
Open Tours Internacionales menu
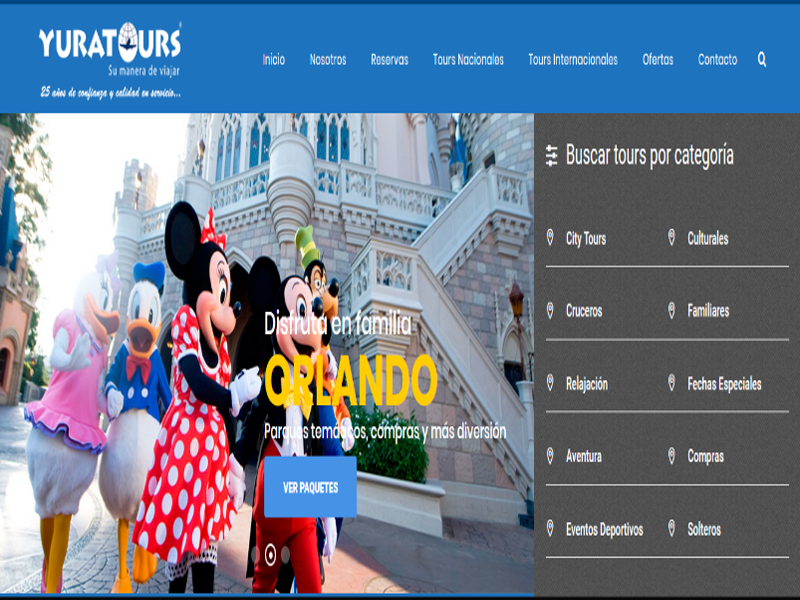click(x=573, y=60)
